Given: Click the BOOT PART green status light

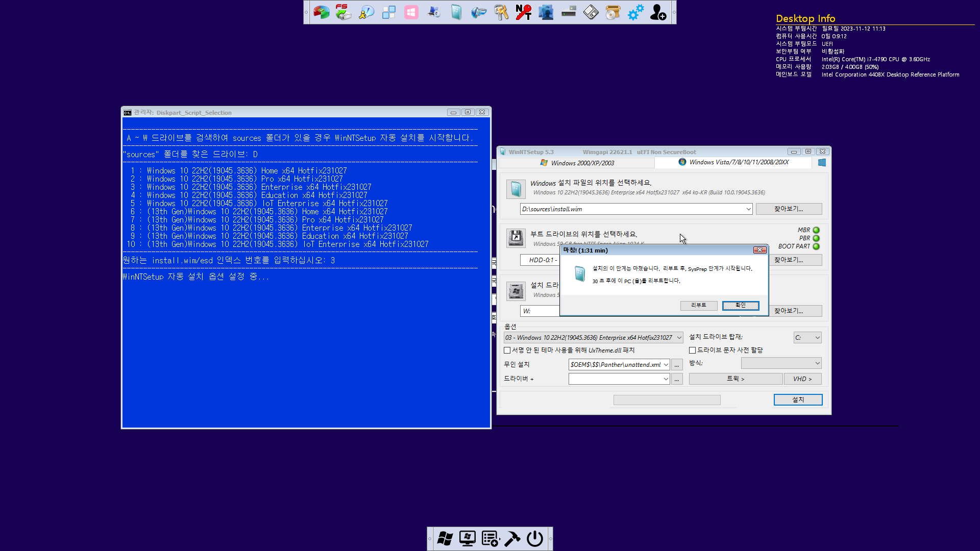Looking at the screenshot, I should click(816, 246).
